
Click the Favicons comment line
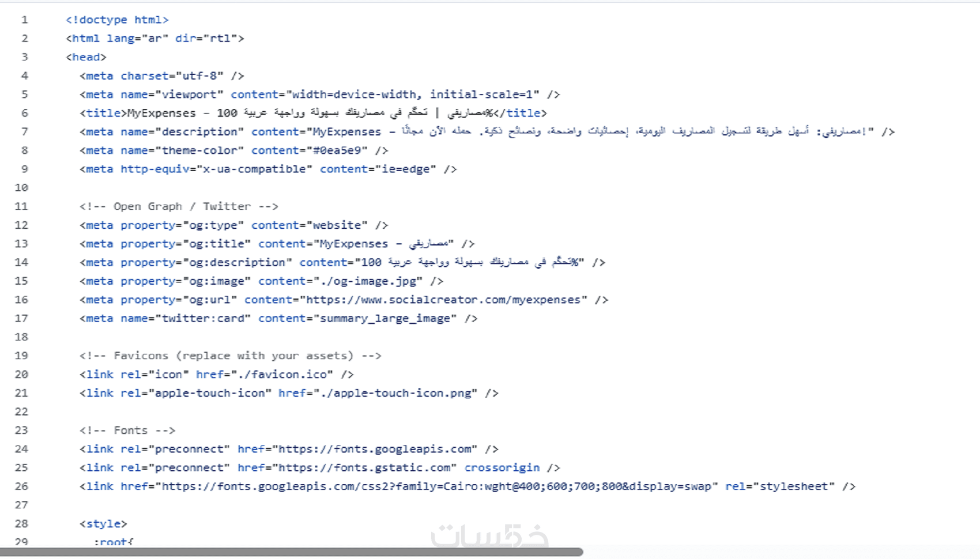tap(231, 356)
